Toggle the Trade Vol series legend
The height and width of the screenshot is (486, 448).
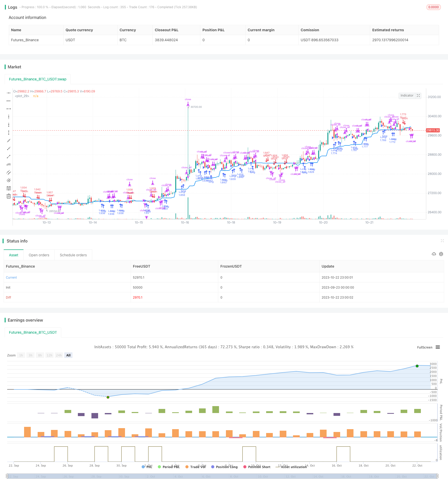click(196, 467)
